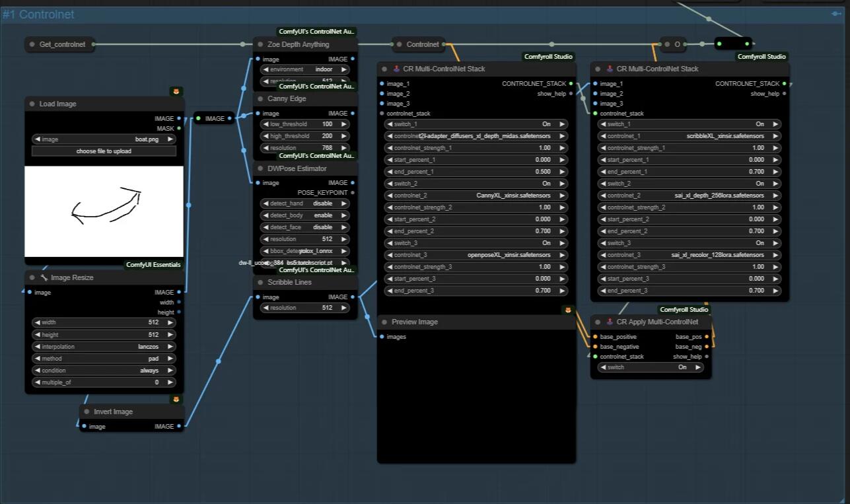Screen dimensions: 850x504
Task: Click the Load Image MASK output dot
Action: [179, 128]
